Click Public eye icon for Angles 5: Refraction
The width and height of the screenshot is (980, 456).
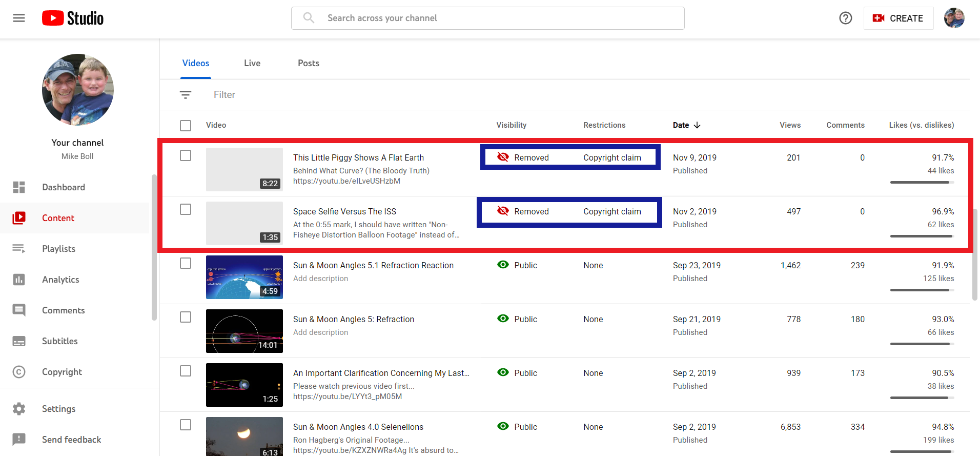503,319
